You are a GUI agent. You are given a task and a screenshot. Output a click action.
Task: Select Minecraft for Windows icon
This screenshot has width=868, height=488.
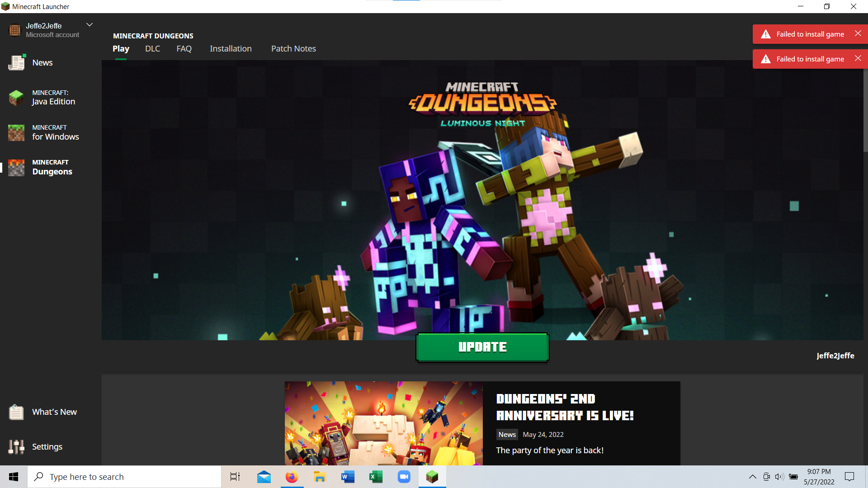coord(17,132)
